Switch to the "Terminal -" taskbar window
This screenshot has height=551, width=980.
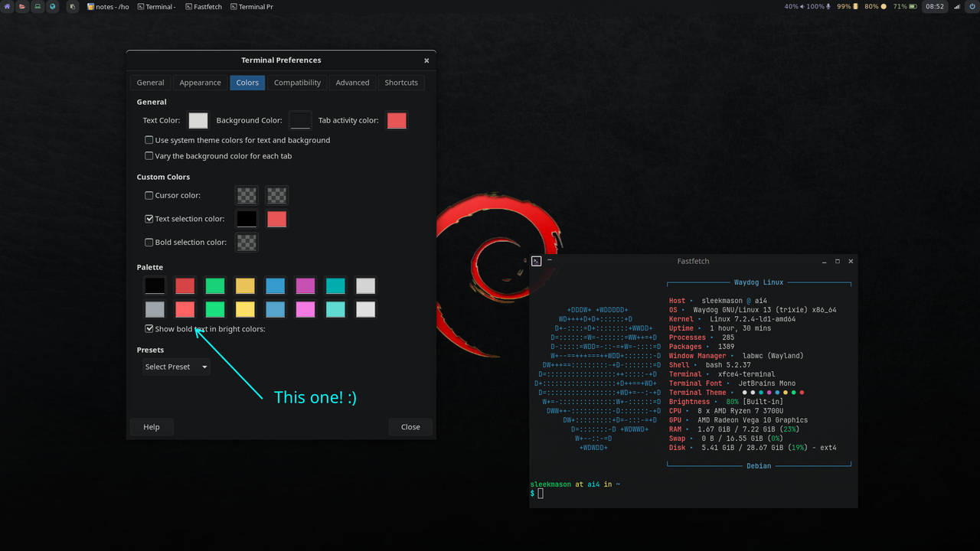pos(157,6)
